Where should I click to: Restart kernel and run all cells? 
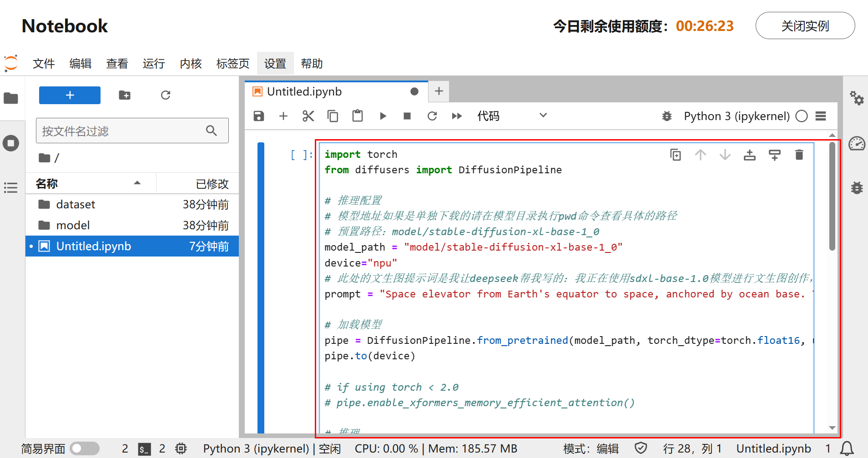(x=457, y=116)
